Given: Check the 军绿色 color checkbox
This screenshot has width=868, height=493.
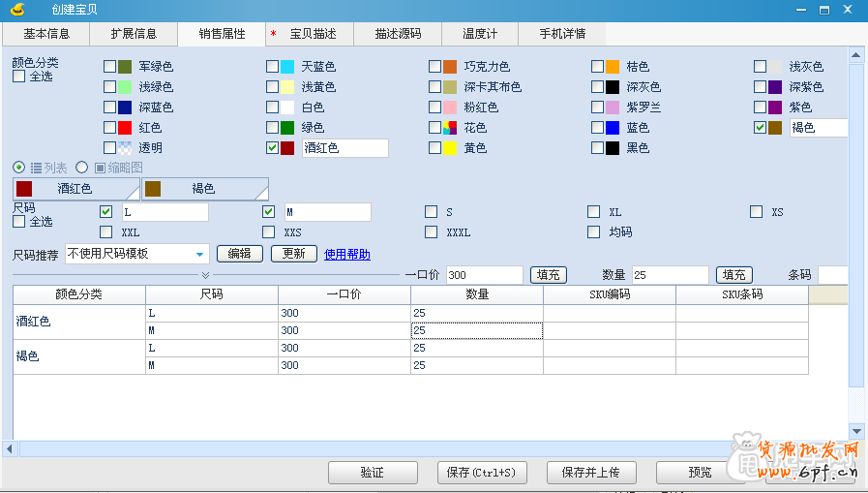Looking at the screenshot, I should (x=109, y=67).
